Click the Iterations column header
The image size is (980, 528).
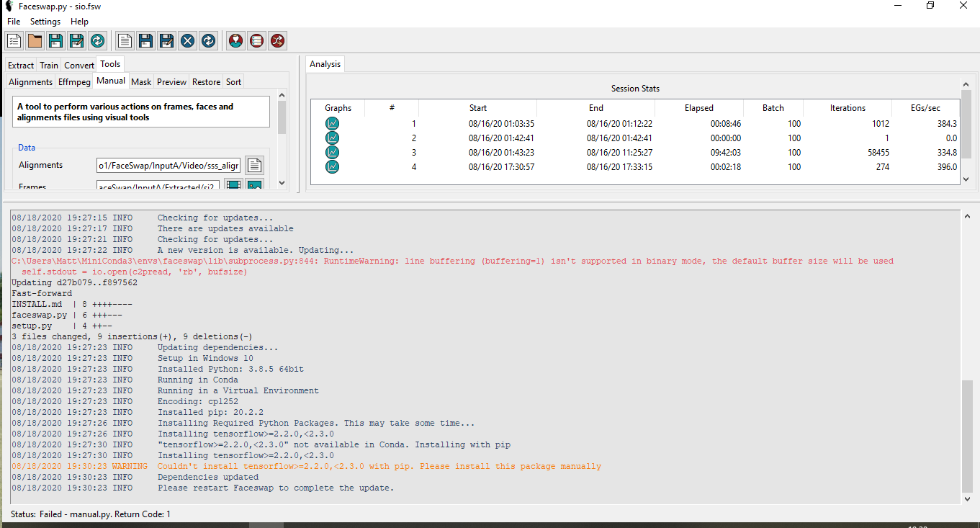[x=848, y=108]
